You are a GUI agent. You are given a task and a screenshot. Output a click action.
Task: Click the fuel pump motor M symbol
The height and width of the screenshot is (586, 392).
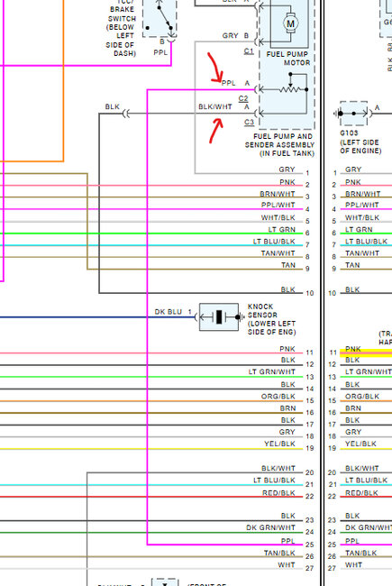coord(290,23)
